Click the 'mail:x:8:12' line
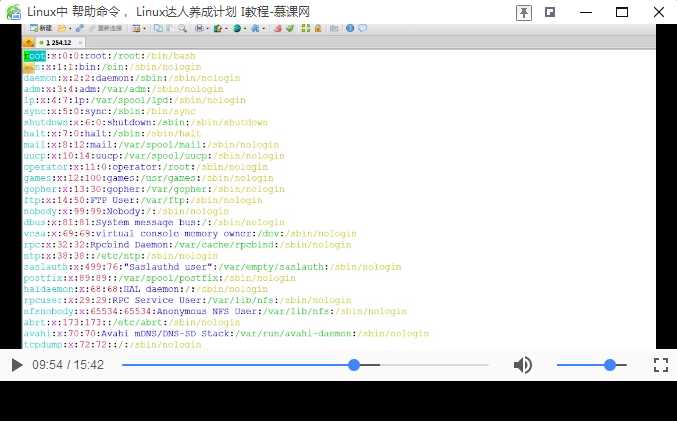 coord(151,145)
